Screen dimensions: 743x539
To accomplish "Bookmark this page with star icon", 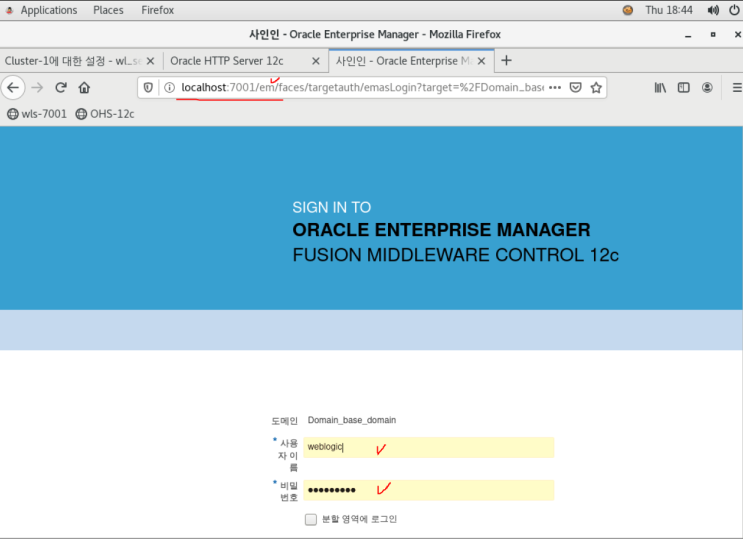I will click(x=596, y=88).
